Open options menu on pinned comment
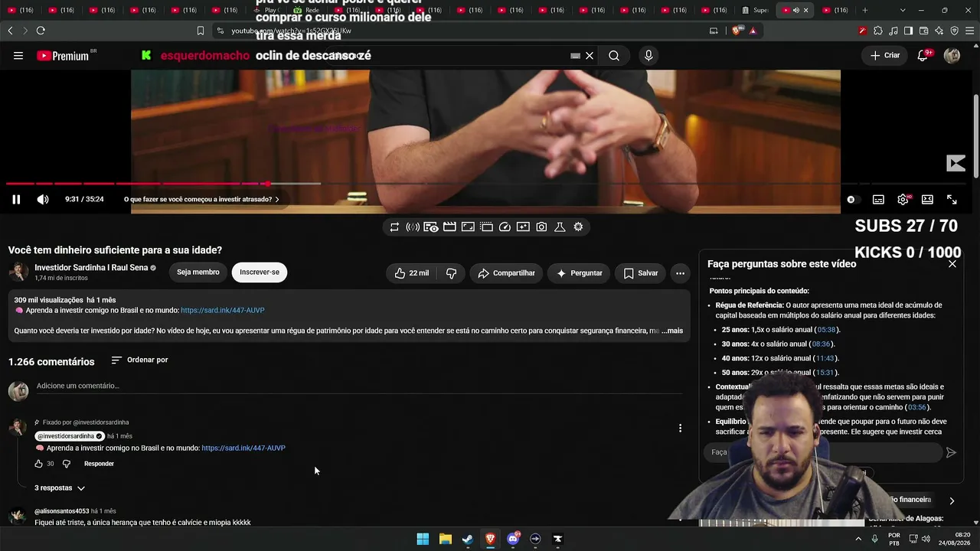Screen dimensions: 980x551 pos(680,429)
